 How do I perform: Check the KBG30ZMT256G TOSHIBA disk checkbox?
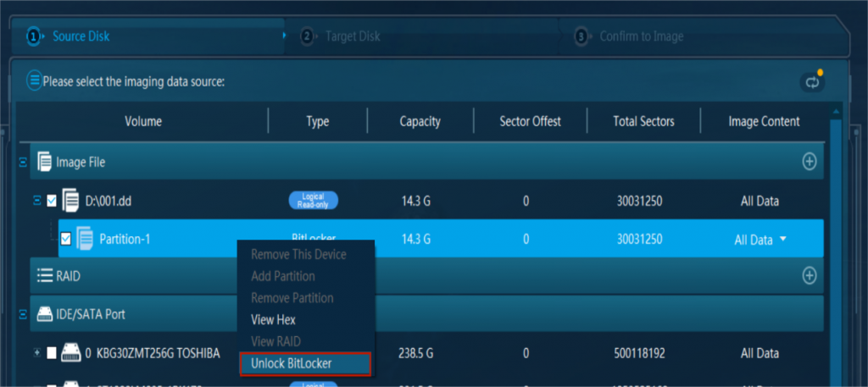tap(52, 353)
